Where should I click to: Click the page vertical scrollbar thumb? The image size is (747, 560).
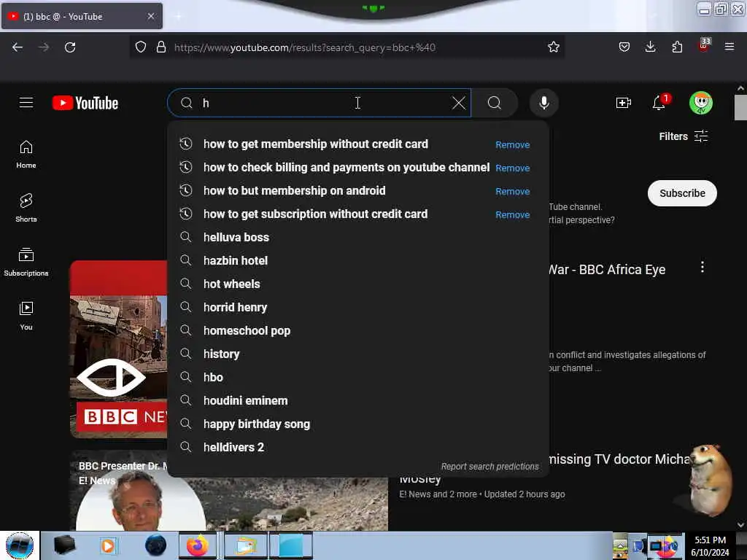point(740,108)
